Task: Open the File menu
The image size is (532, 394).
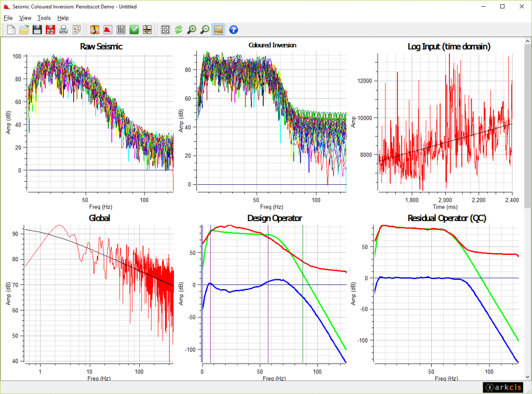Action: point(8,18)
